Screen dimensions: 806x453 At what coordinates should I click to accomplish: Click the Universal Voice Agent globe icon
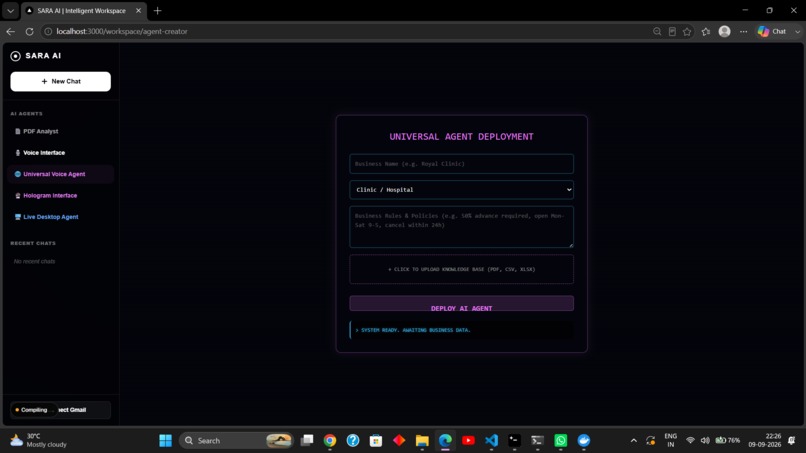[x=17, y=174]
